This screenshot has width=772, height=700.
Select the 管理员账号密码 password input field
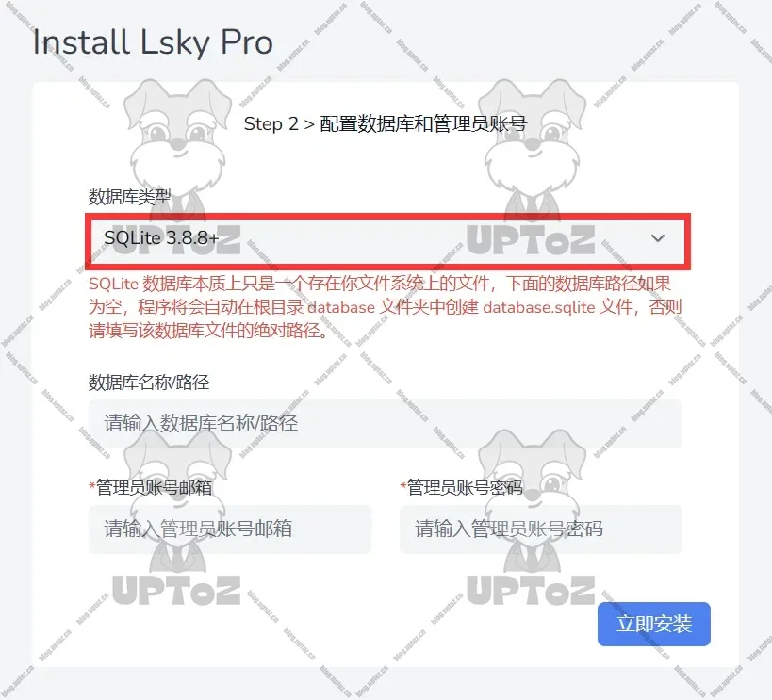point(541,529)
